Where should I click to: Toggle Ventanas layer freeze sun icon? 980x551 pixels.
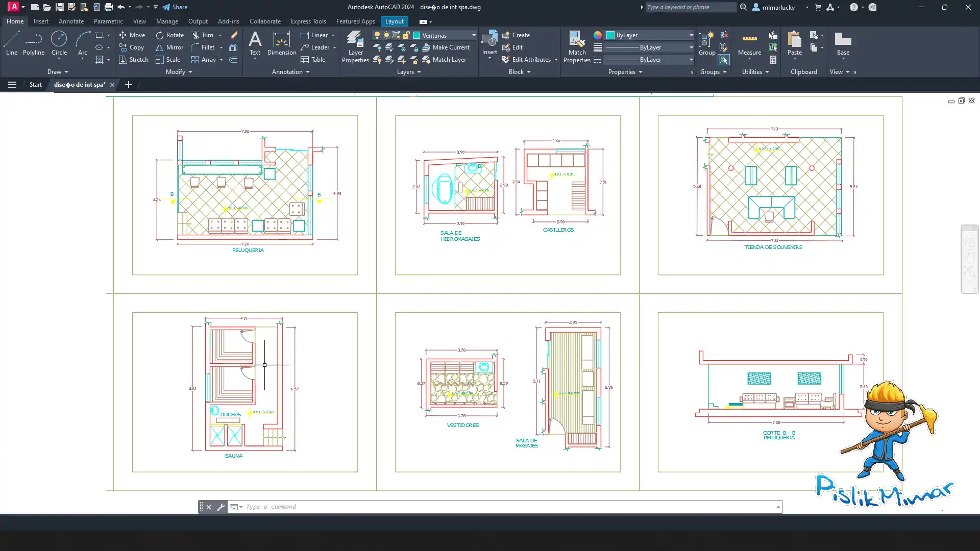386,35
